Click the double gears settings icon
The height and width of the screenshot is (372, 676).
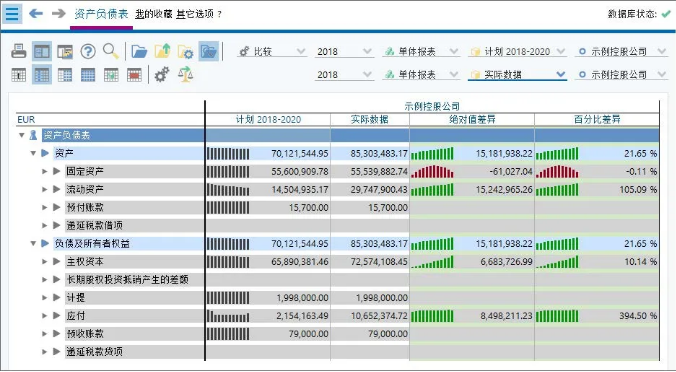[162, 75]
